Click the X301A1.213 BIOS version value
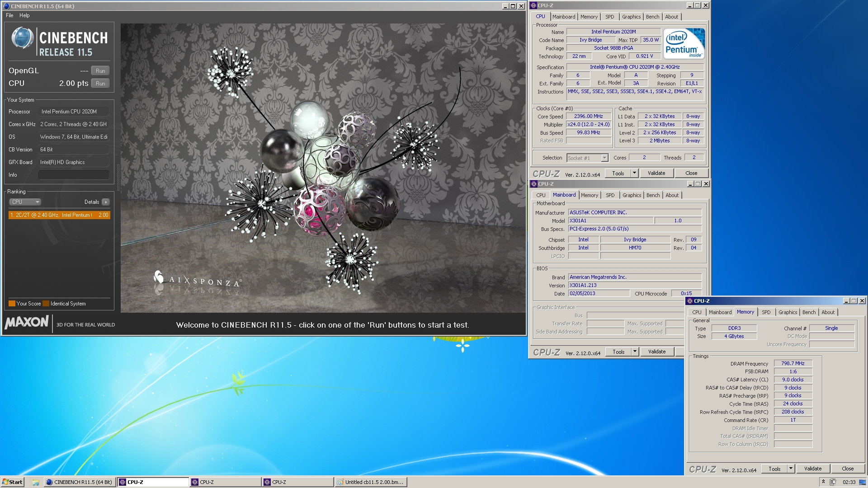868x488 pixels. pos(635,285)
